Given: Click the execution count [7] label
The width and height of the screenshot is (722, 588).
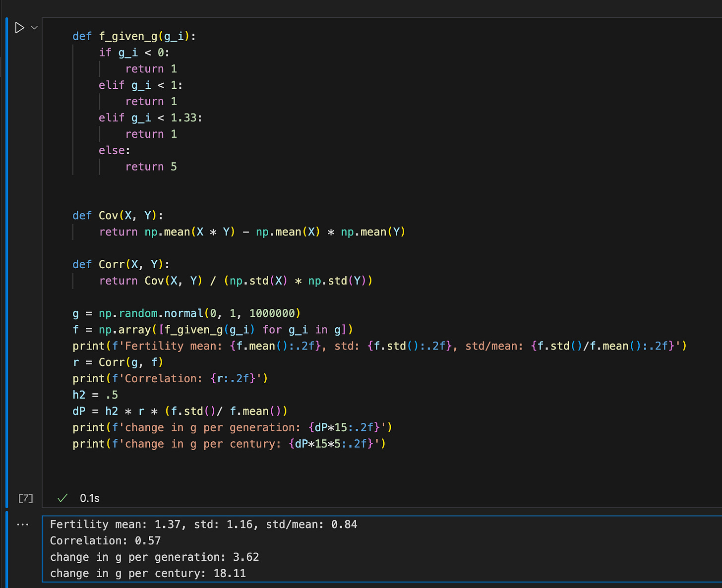Looking at the screenshot, I should coord(26,498).
